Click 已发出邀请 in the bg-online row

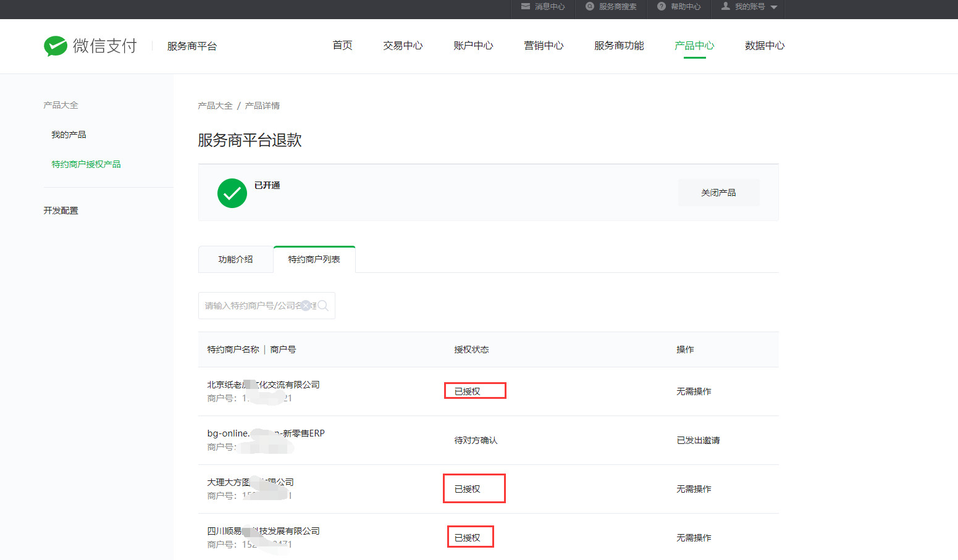pos(698,440)
